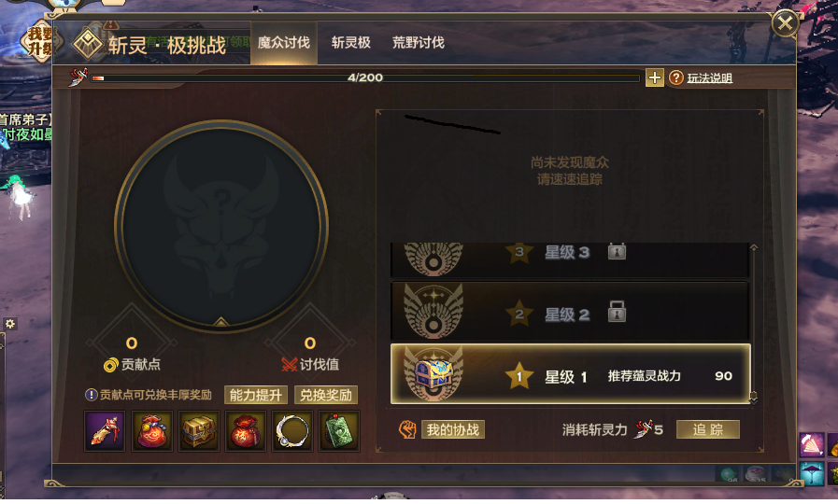Click the golden treasure chest reward icon
This screenshot has width=838, height=504.
click(198, 431)
